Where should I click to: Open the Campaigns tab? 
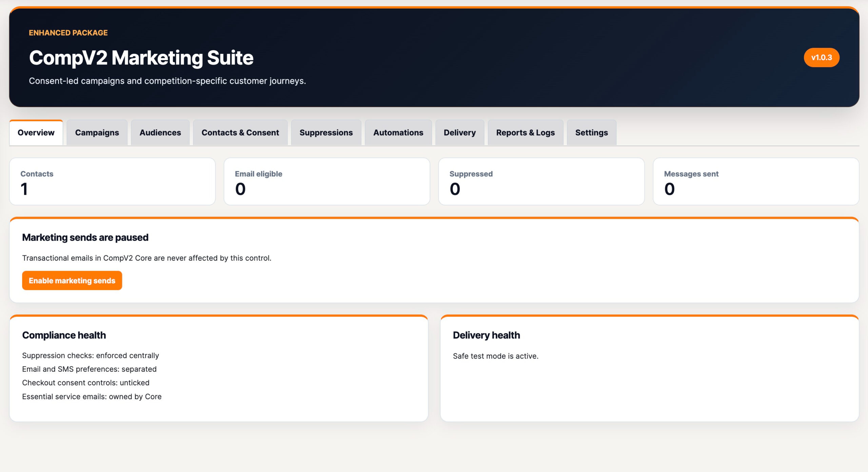click(97, 132)
